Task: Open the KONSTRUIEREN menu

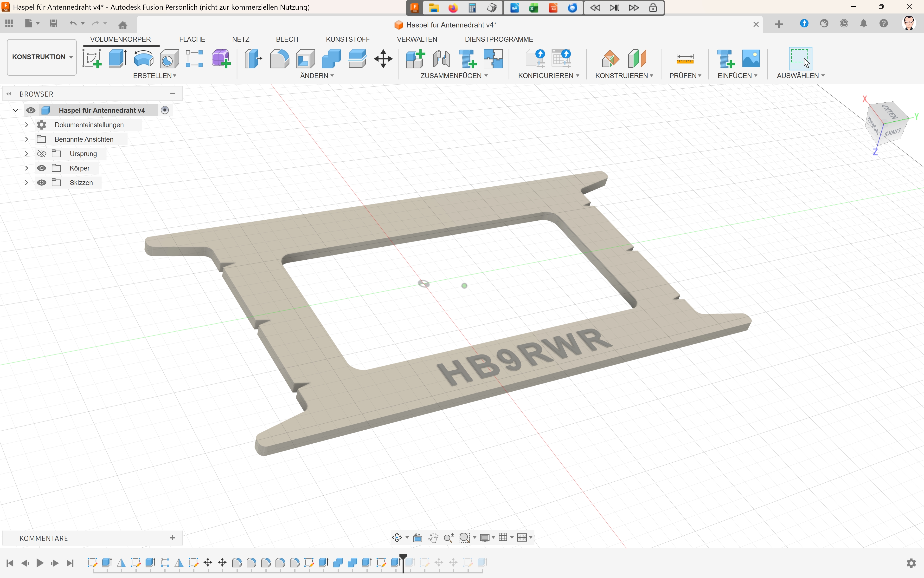Action: [624, 76]
